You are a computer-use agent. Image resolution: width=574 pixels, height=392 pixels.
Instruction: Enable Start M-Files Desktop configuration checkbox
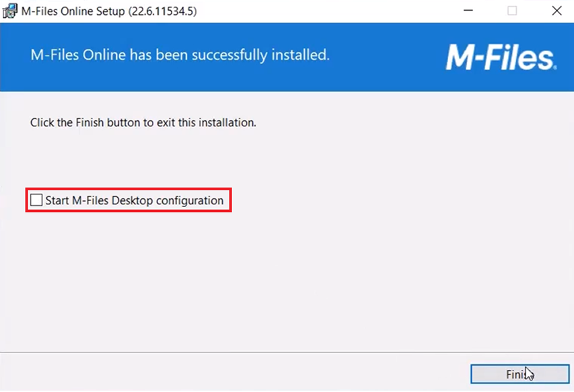tap(36, 200)
